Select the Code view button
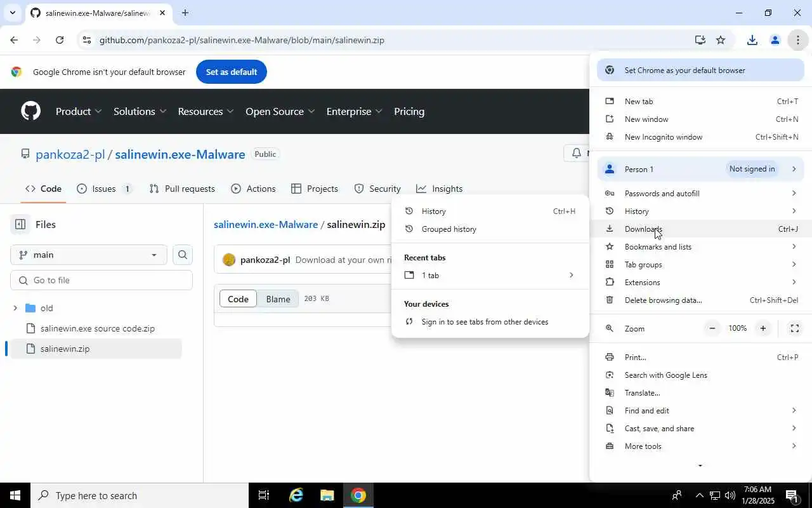The width and height of the screenshot is (812, 508). [x=238, y=299]
